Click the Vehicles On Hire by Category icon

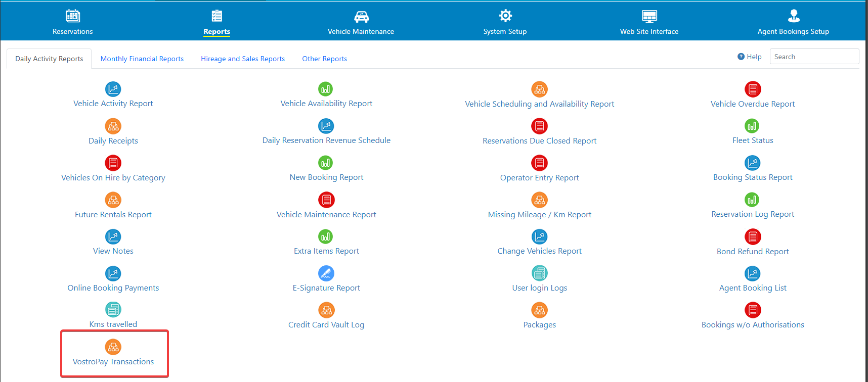click(x=113, y=163)
